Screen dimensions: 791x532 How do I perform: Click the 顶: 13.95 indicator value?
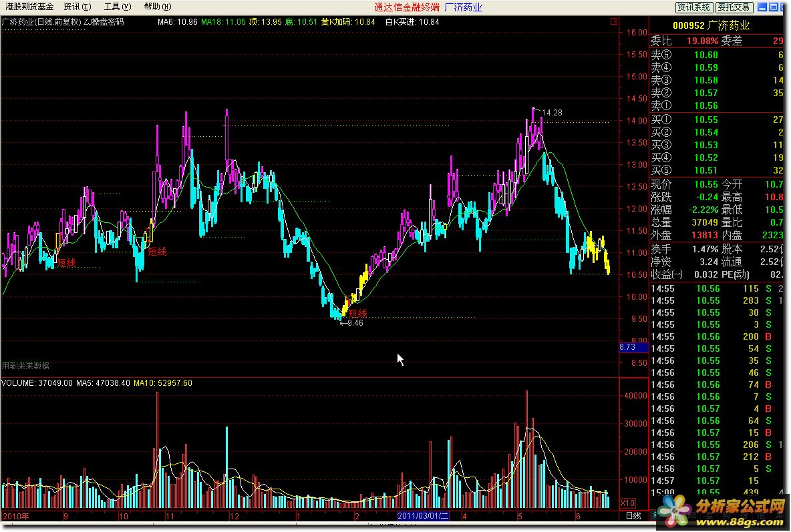click(x=265, y=22)
